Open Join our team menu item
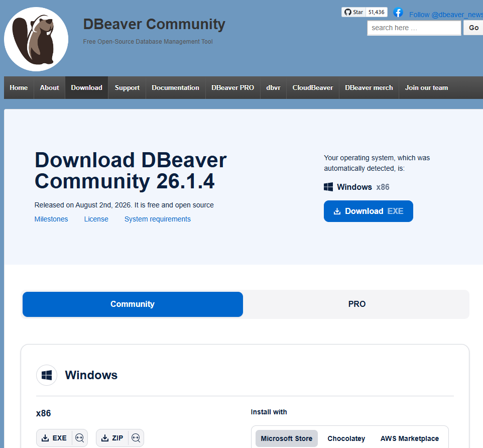483x448 pixels. pyautogui.click(x=426, y=87)
